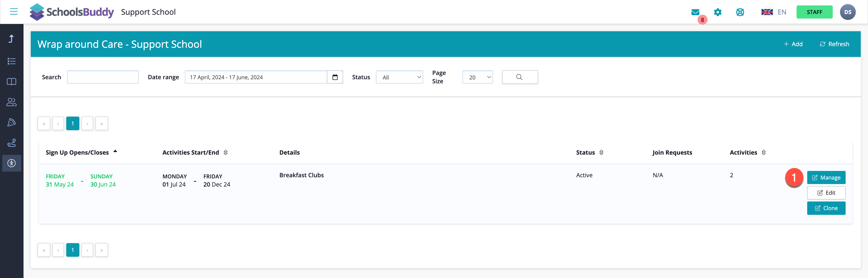The width and height of the screenshot is (868, 278).
Task: Sort by Activities count column
Action: (764, 153)
